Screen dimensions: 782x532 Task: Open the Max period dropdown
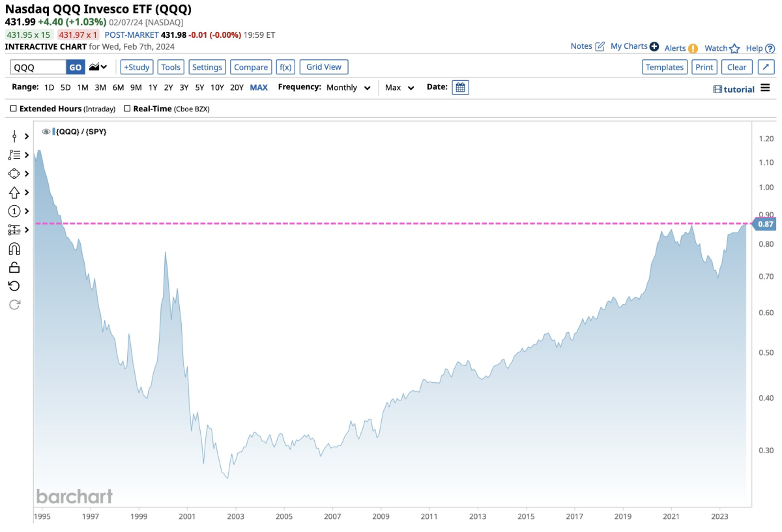point(399,87)
